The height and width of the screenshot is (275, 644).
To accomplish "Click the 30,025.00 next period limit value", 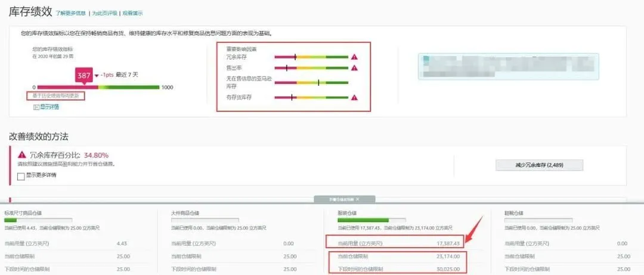I will [448, 269].
